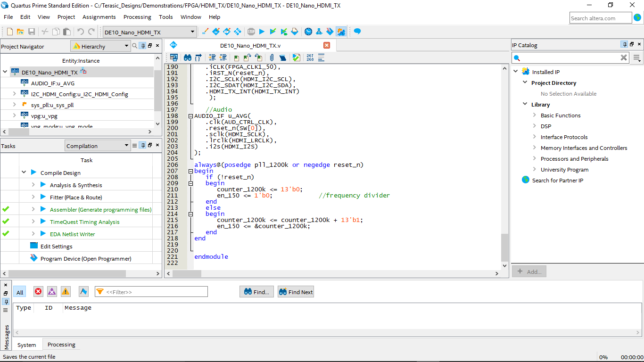Toggle the error messages filter
The width and height of the screenshot is (644, 362).
point(38,291)
